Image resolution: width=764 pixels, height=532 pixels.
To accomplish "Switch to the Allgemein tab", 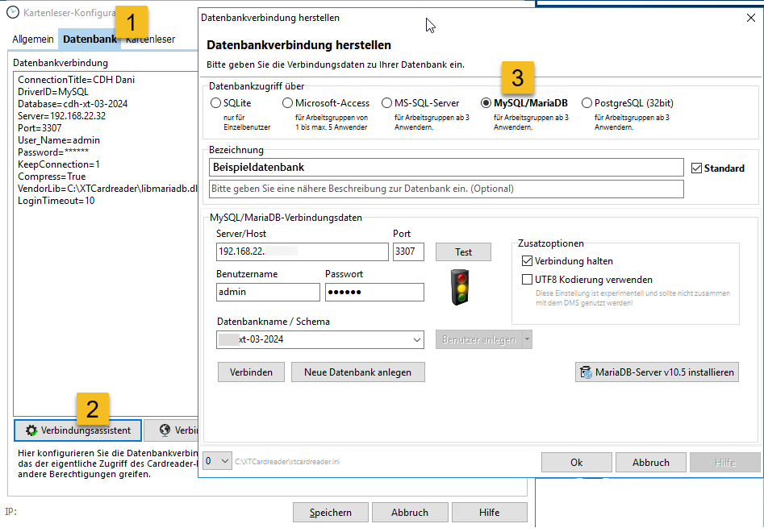I will (32, 39).
